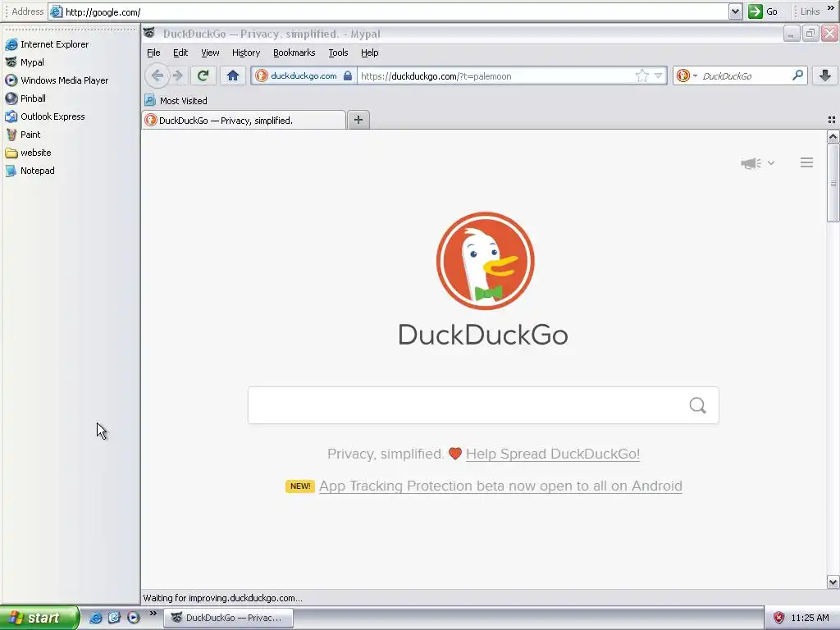This screenshot has height=630, width=840.
Task: Click the DuckDuckGo taskbar window button
Action: [228, 618]
